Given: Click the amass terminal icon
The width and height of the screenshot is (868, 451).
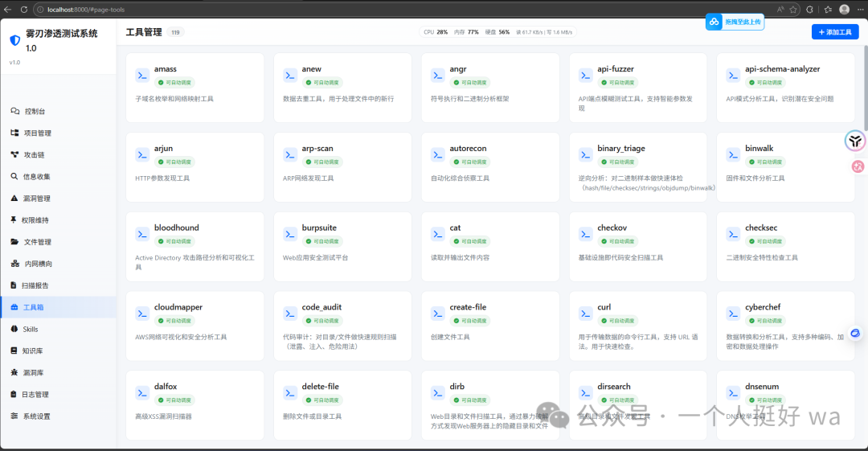Looking at the screenshot, I should tap(142, 76).
